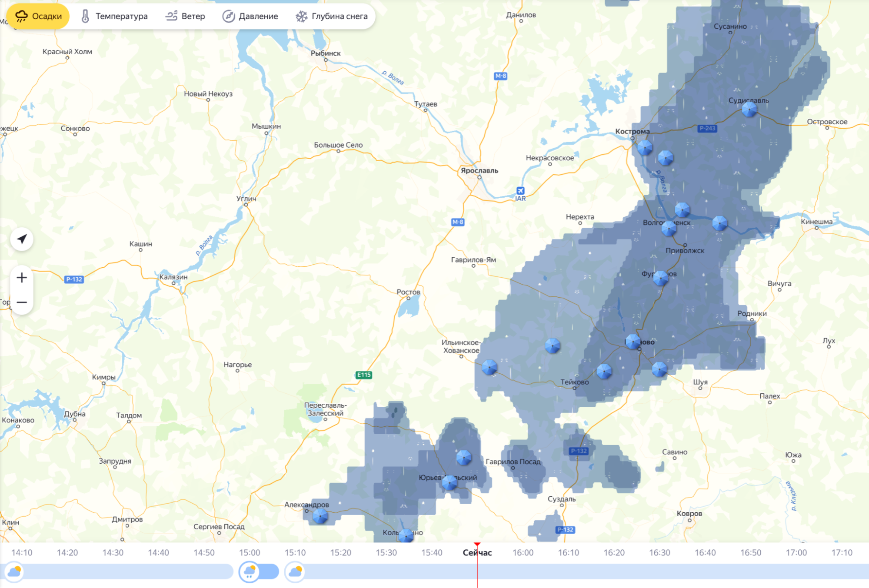Set timeline to 16:30
This screenshot has width=869, height=588.
tap(659, 552)
